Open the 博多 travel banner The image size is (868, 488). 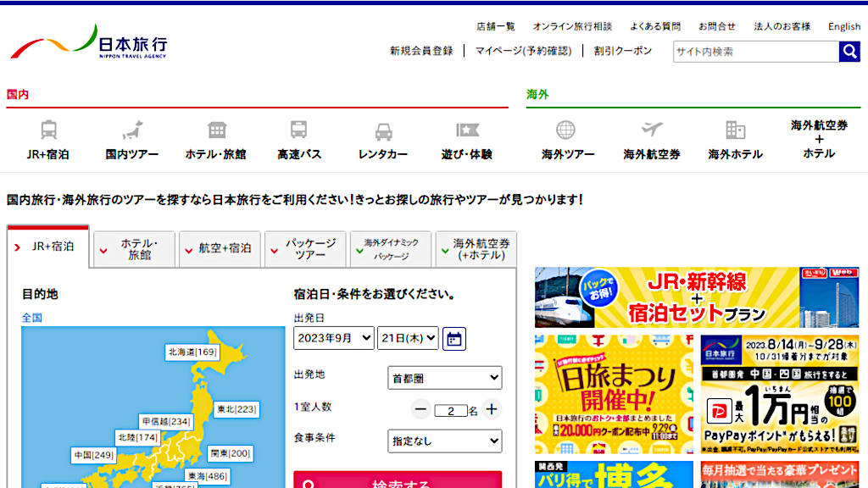click(x=614, y=474)
